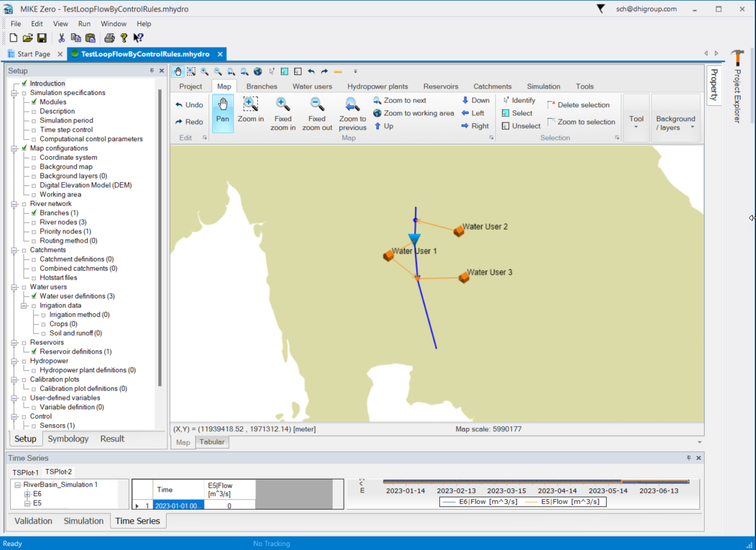The width and height of the screenshot is (756, 550).
Task: Switch to the Tabular view tab
Action: pyautogui.click(x=212, y=442)
